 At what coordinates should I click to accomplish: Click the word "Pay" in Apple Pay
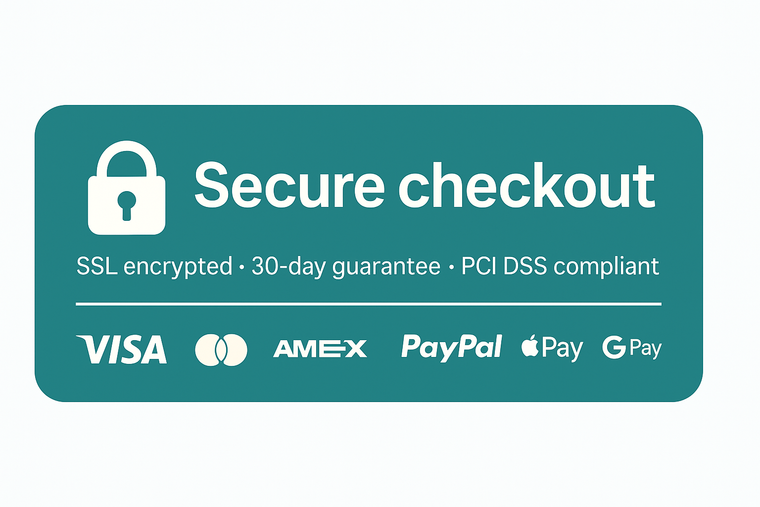(563, 349)
